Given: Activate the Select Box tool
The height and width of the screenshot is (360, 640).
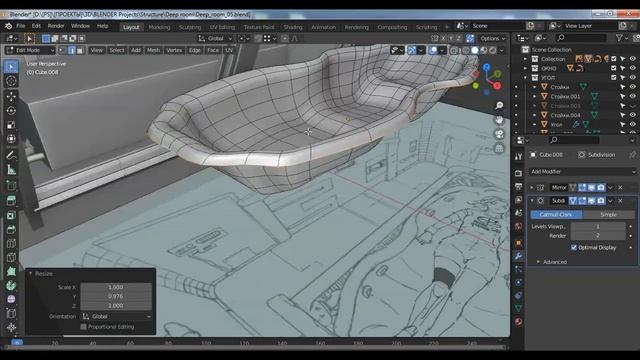Looking at the screenshot, I should [11, 67].
